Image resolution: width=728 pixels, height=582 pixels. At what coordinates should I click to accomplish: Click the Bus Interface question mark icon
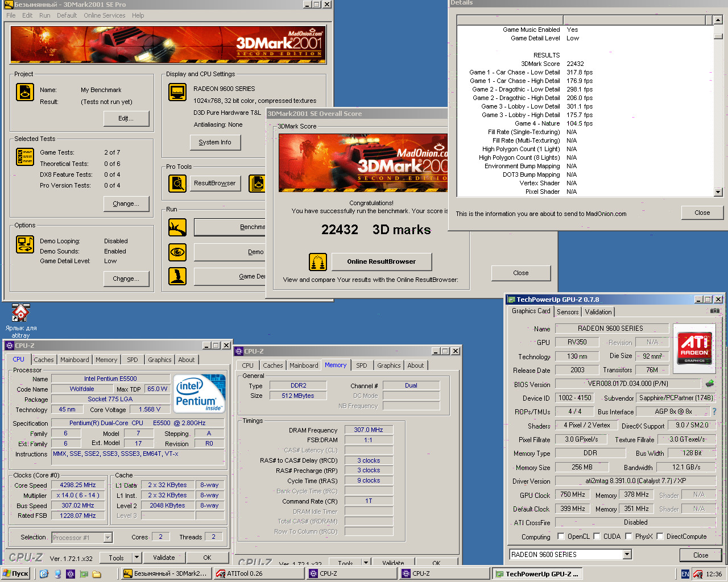[714, 411]
